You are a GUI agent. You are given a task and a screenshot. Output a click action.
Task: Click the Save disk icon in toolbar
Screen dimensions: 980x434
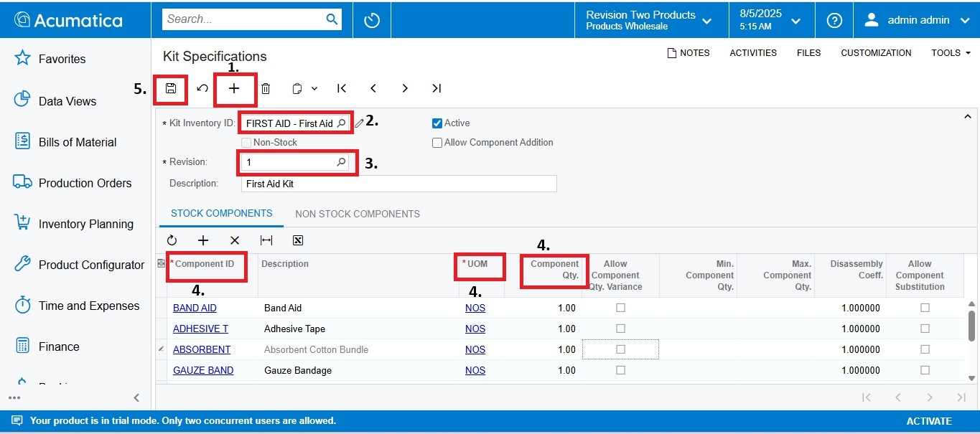(171, 88)
